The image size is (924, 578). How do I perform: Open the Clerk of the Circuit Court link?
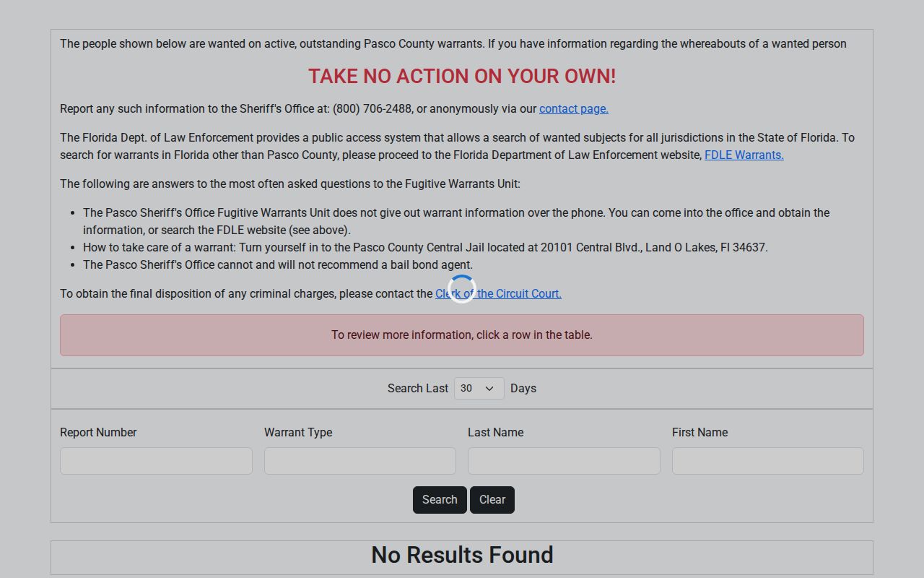coord(498,293)
